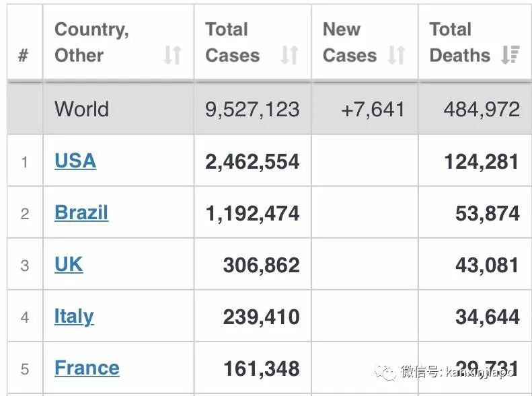Click the Total Cases header label
Viewport: 532px width, 396px height.
tap(232, 42)
